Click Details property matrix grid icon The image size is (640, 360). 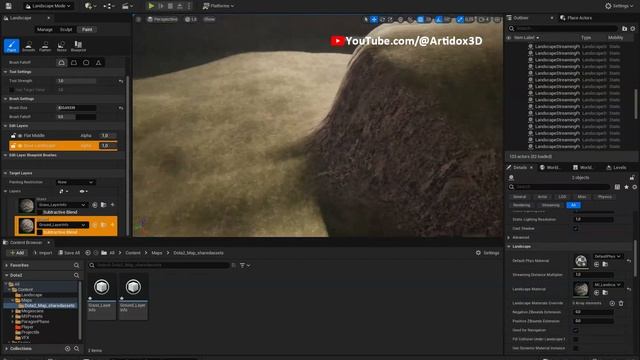coord(617,187)
